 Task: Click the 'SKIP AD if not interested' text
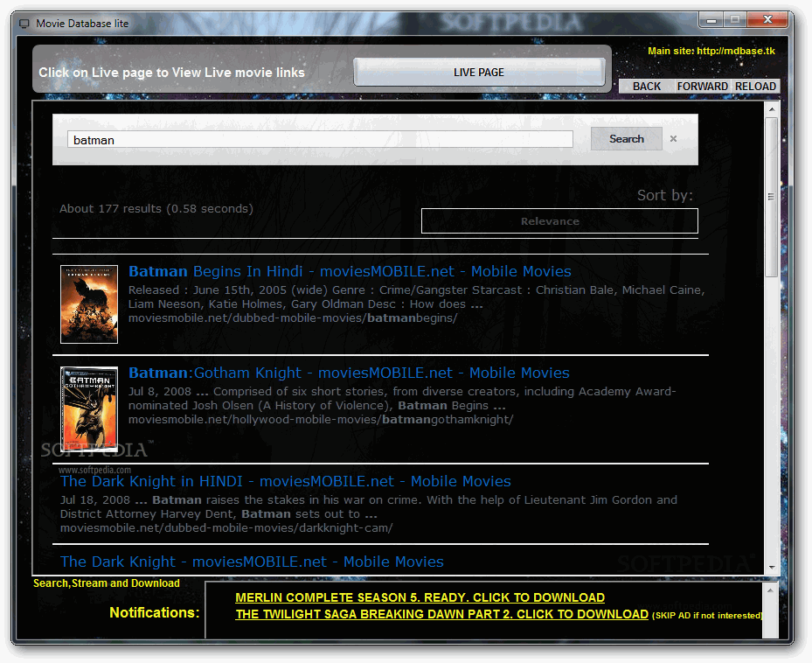pos(707,616)
